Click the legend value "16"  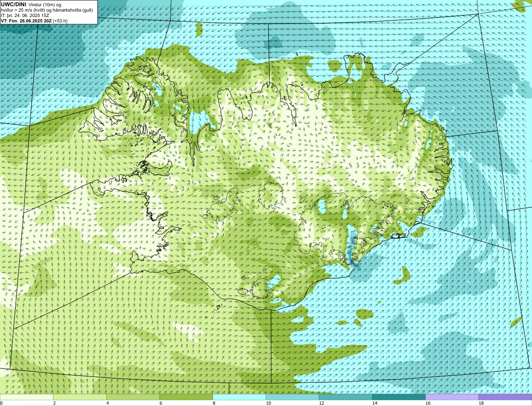point(428,403)
